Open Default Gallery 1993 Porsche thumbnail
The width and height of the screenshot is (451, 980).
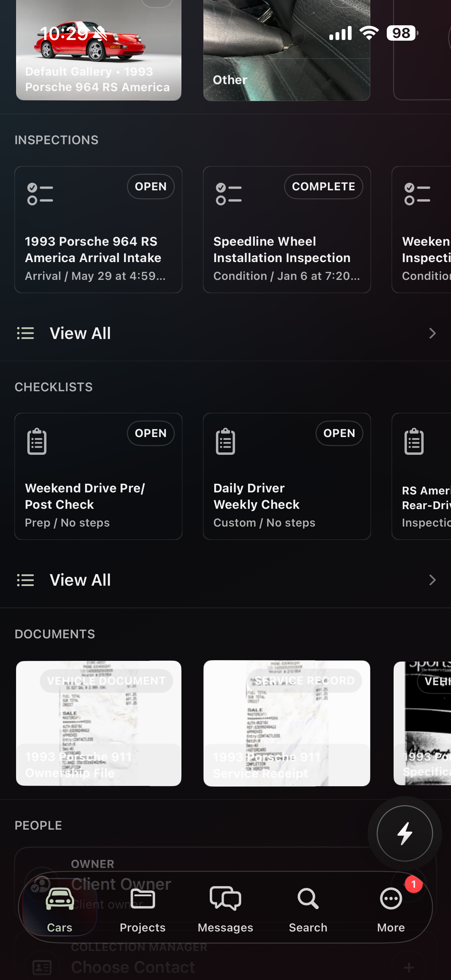click(x=98, y=50)
